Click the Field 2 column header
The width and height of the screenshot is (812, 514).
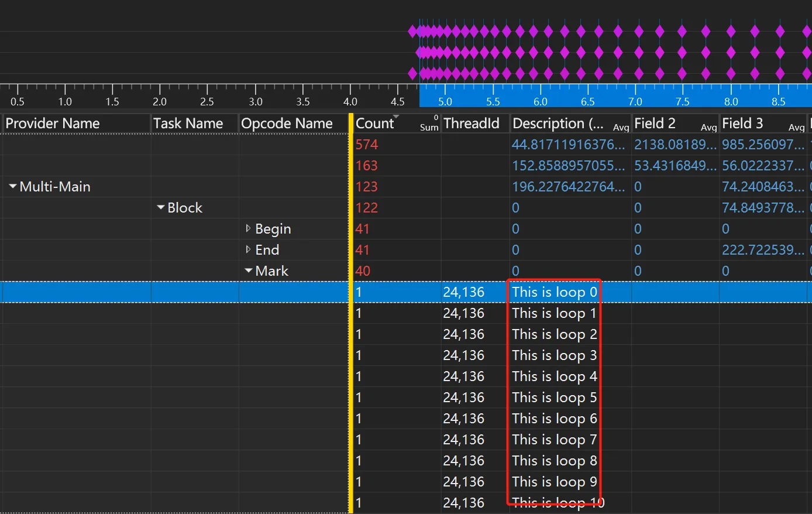pos(655,124)
